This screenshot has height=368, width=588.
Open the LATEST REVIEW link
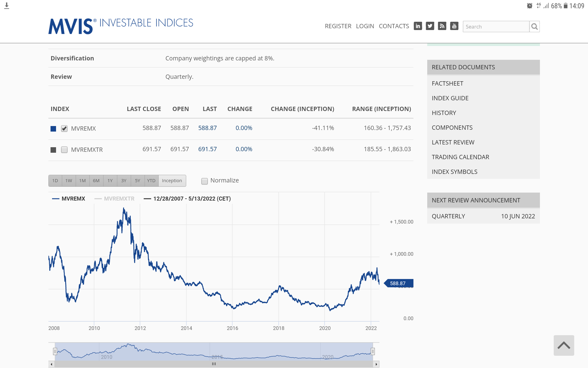pos(453,142)
